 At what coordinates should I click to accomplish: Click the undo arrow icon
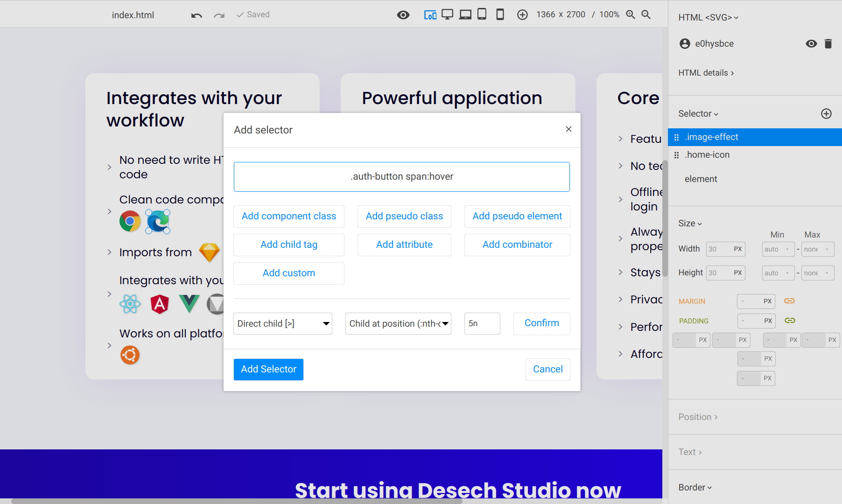196,15
